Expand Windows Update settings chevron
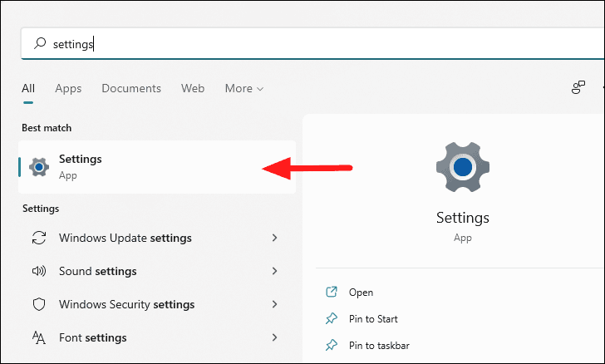Image resolution: width=605 pixels, height=364 pixels. tap(275, 238)
